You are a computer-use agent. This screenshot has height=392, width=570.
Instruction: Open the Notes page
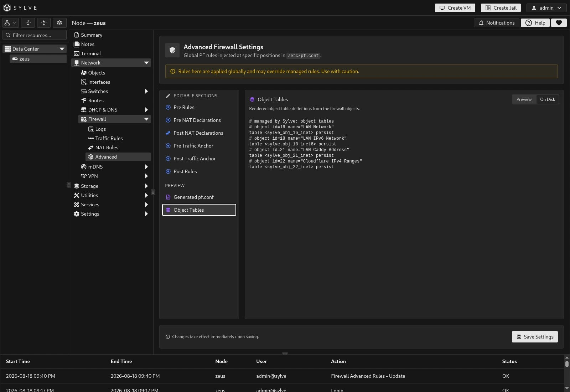(x=88, y=44)
